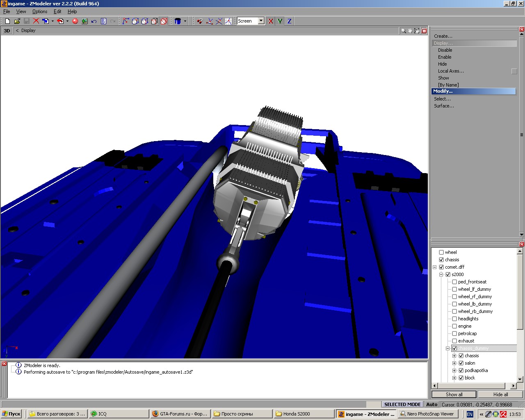Image resolution: width=525 pixels, height=420 pixels.
Task: Click the New file icon in toolbar
Action: point(7,21)
